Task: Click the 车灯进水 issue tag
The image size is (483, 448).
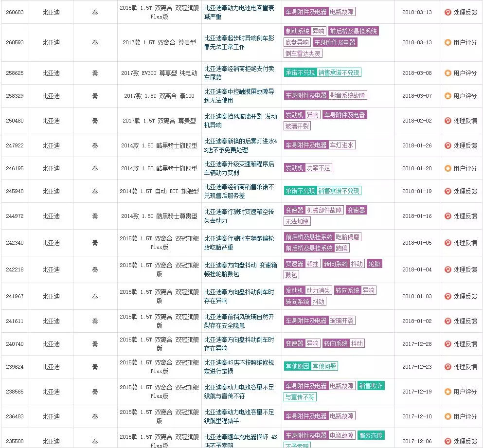Action: click(342, 145)
